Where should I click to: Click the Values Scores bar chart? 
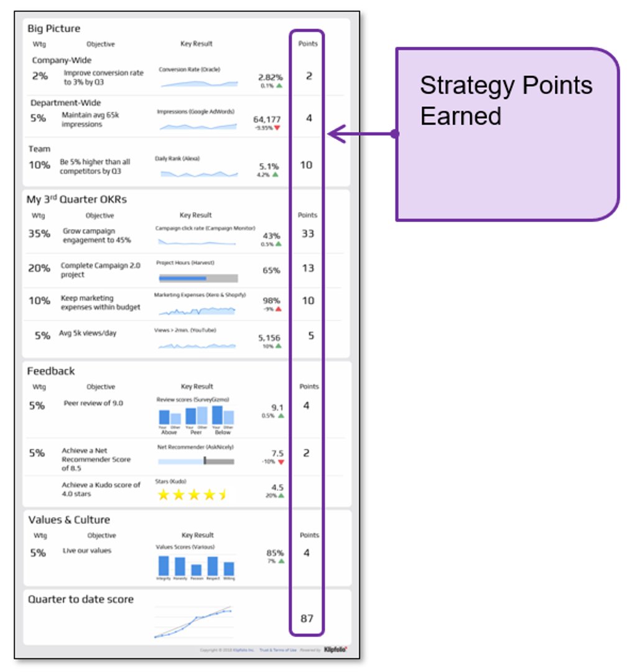(x=196, y=565)
